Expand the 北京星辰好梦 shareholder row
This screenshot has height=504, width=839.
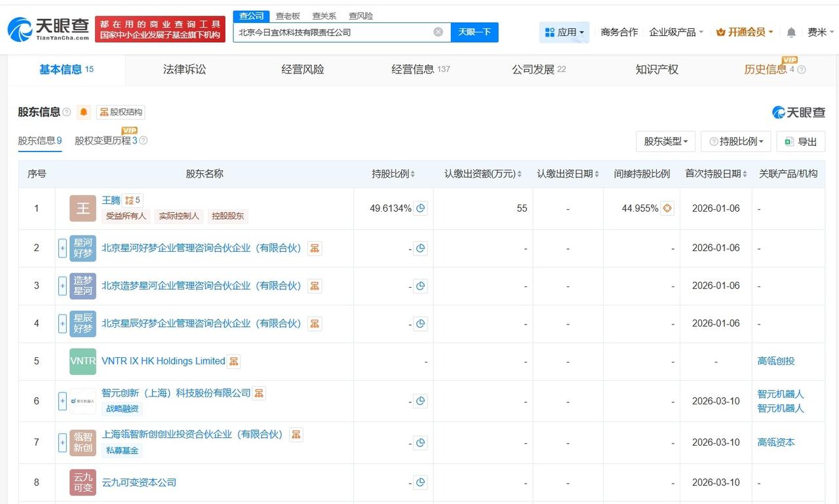point(63,324)
